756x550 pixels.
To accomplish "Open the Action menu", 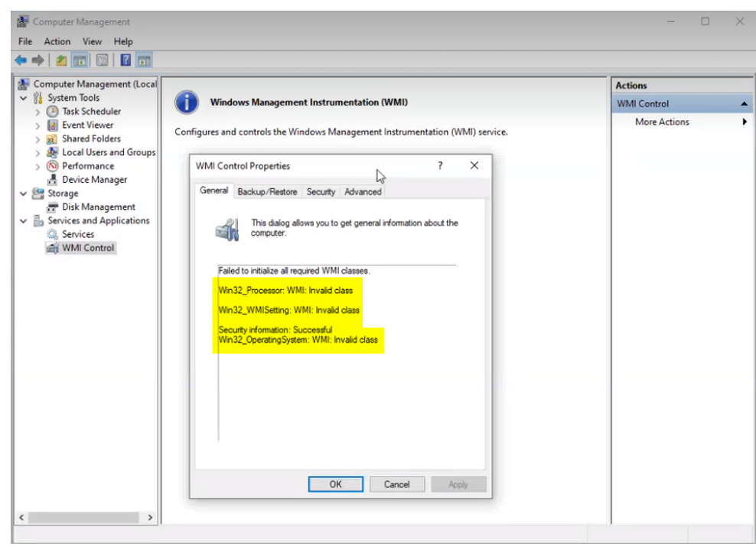I will 57,41.
